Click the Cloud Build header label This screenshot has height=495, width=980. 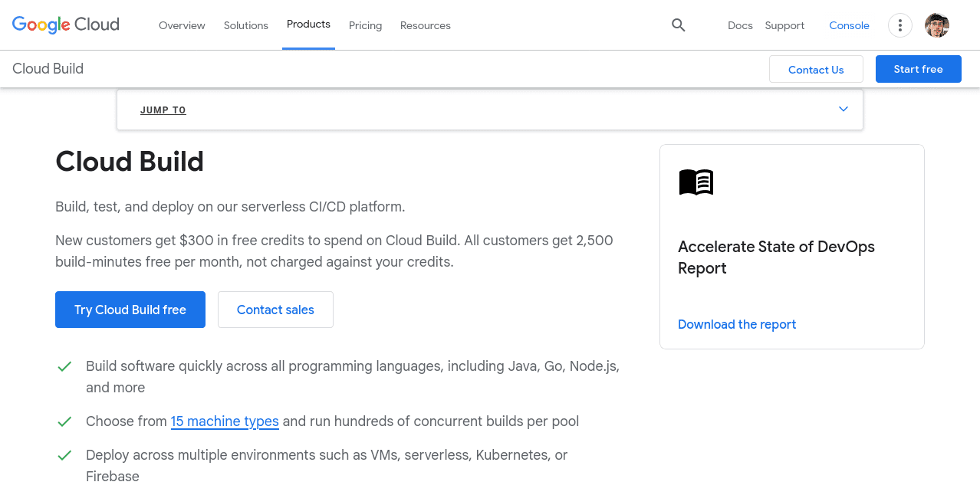pyautogui.click(x=48, y=69)
